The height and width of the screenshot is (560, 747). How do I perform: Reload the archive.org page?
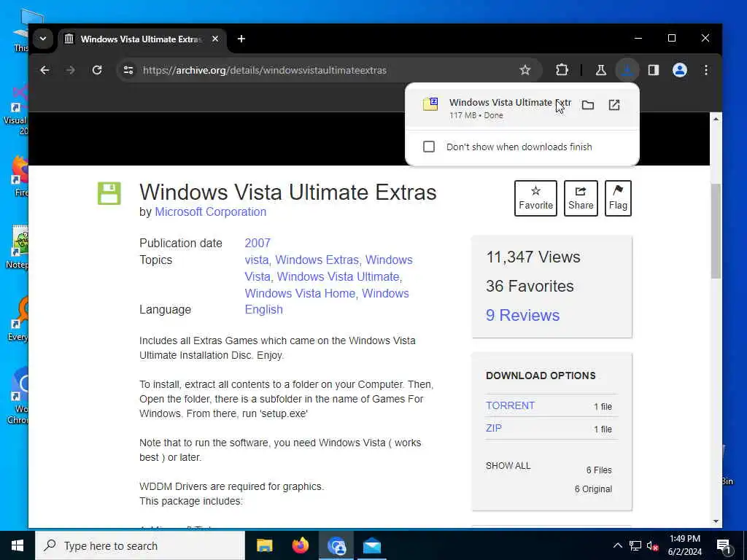[97, 70]
